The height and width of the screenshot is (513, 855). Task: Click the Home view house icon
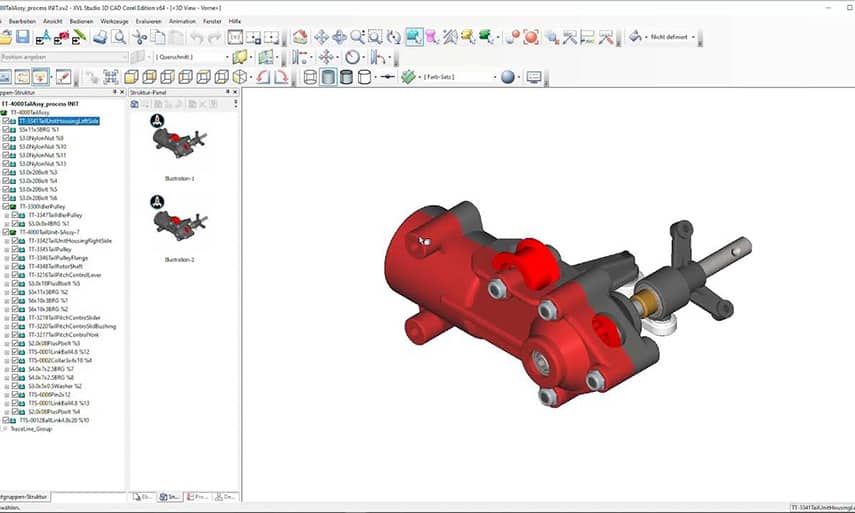point(301,37)
